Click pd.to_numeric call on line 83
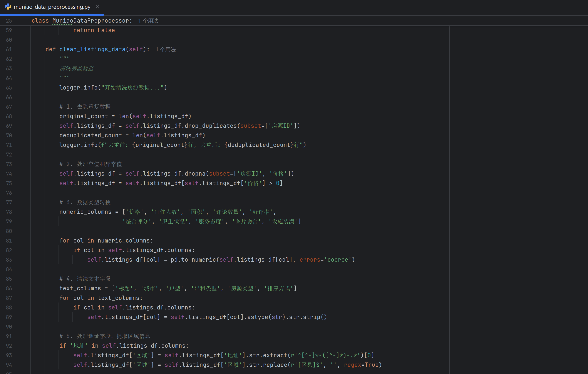Screen dimensions: 588x374 coord(193,260)
